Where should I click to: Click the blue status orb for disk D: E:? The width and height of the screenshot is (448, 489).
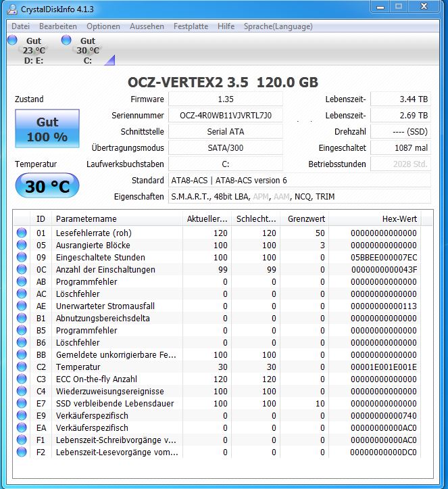point(12,40)
